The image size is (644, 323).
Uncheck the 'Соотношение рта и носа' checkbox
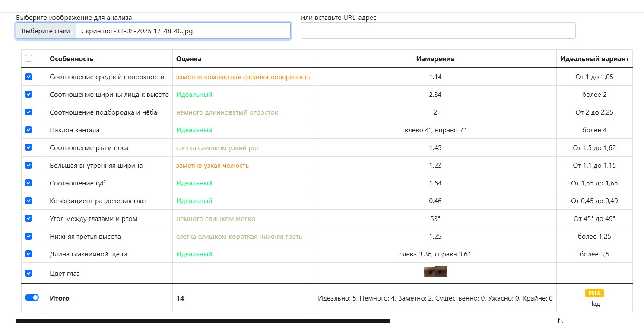(x=29, y=147)
